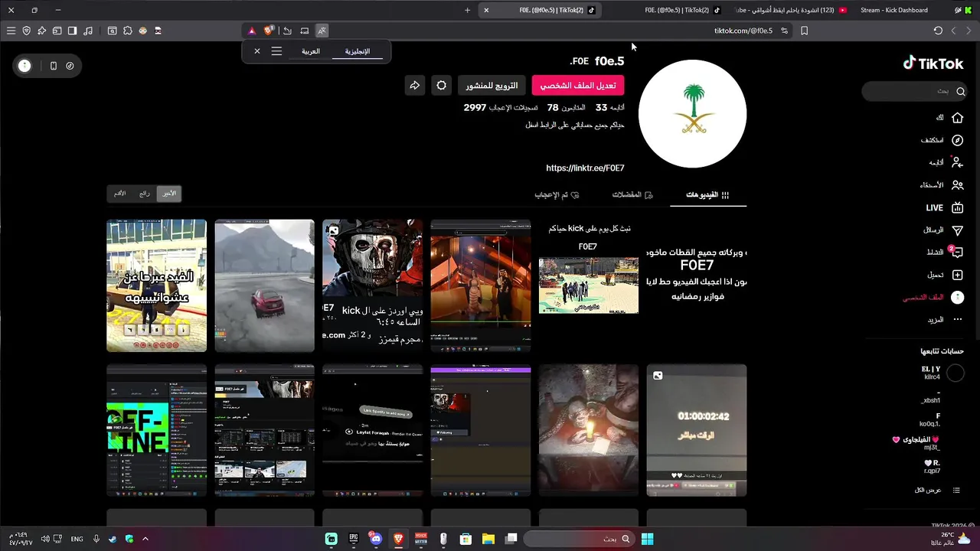Open the الملف الشخصي sidebar item
Screen dimensions: 980x551
point(934,297)
